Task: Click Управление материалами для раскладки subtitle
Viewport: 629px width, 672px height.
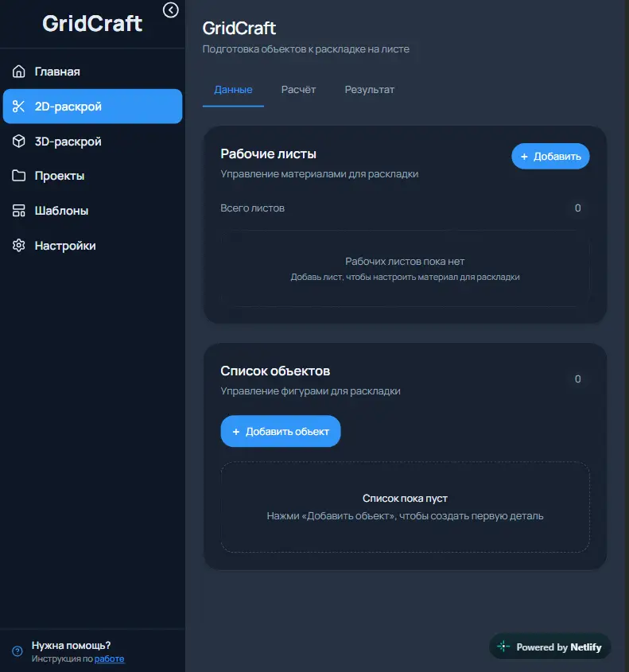Action: [319, 173]
